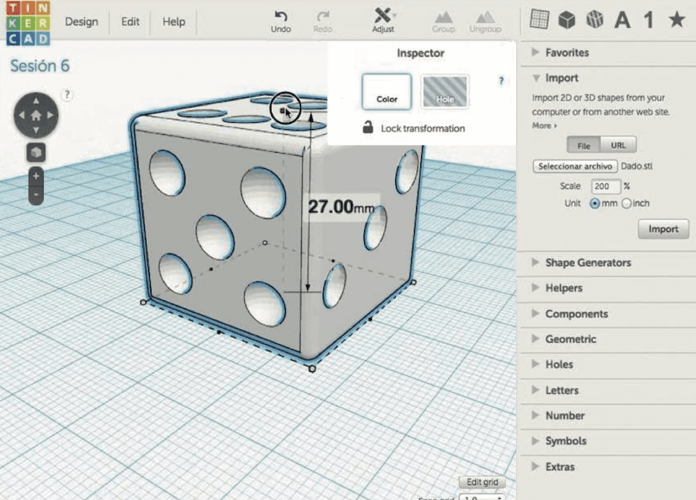Click the Edit grid button
696x500 pixels.
[482, 482]
